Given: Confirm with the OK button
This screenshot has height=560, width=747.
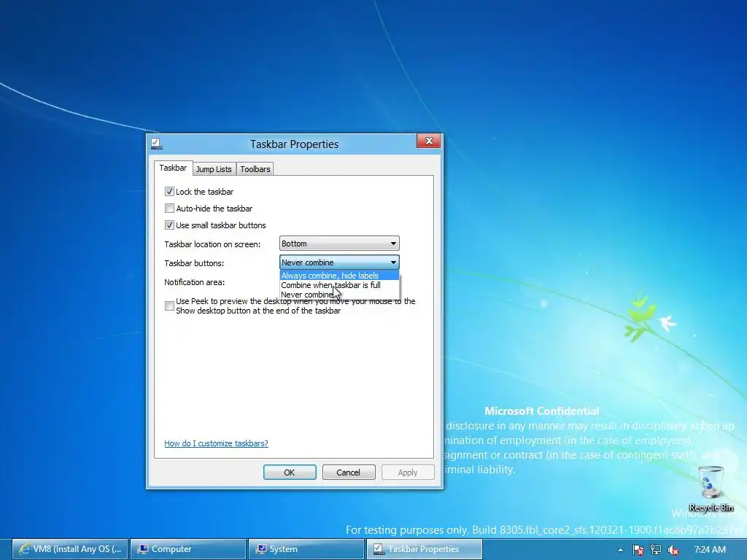Looking at the screenshot, I should tap(290, 472).
